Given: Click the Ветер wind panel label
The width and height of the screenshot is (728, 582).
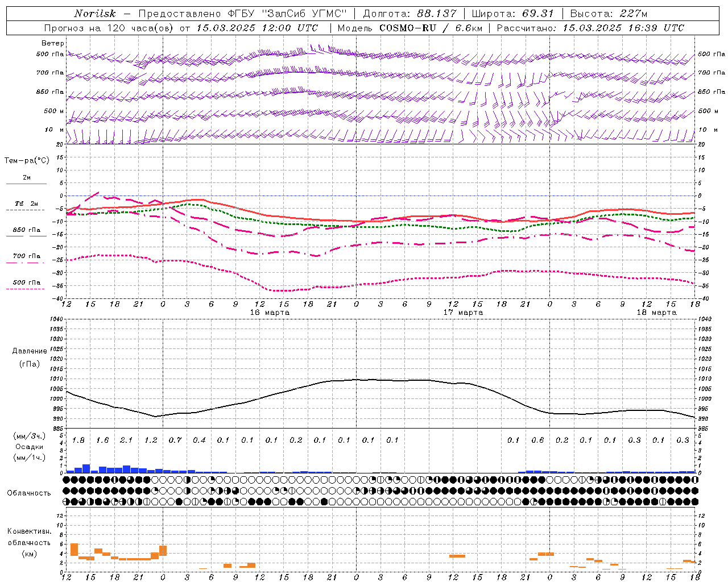Looking at the screenshot, I should (53, 43).
